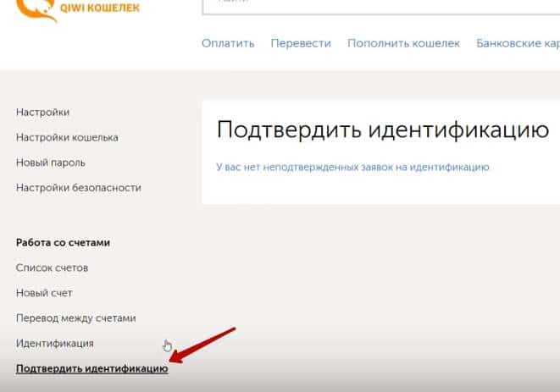Select underlined Подтвердить идентификацию in the sidebar
Viewport: 560px width, 392px height.
92,369
